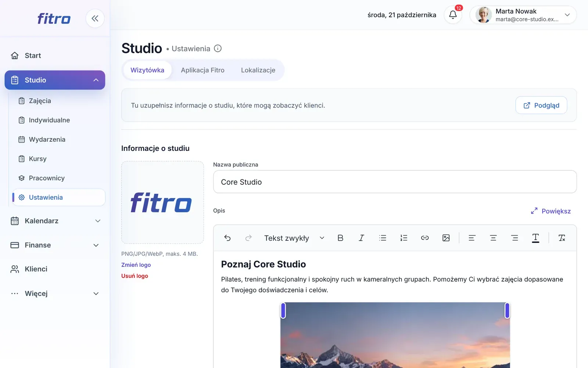Click the fitro logo upload thumbnail
Image resolution: width=588 pixels, height=368 pixels.
click(162, 202)
